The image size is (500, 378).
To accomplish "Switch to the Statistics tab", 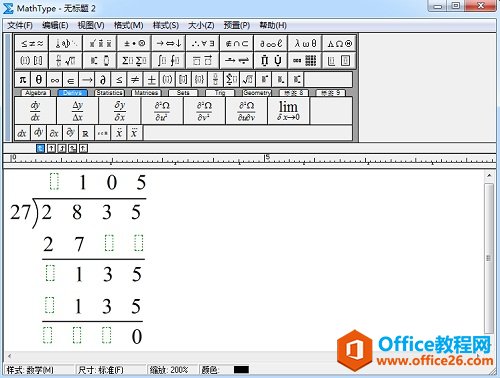I will tap(109, 93).
